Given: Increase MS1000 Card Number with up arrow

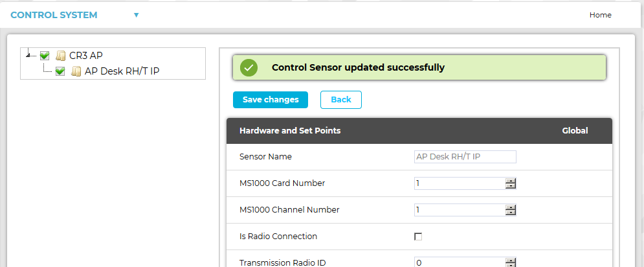Looking at the screenshot, I should point(511,180).
